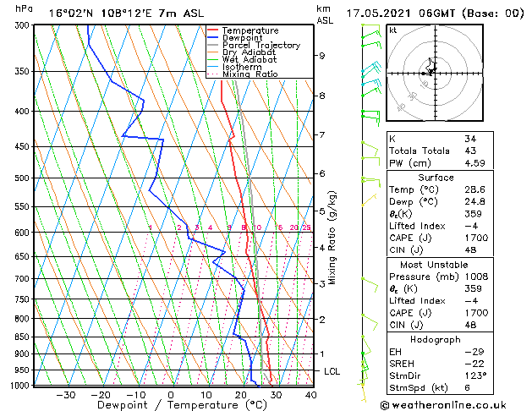This screenshot has width=532, height=411.
Task: Click the SREH value -22
Action: pos(474,364)
